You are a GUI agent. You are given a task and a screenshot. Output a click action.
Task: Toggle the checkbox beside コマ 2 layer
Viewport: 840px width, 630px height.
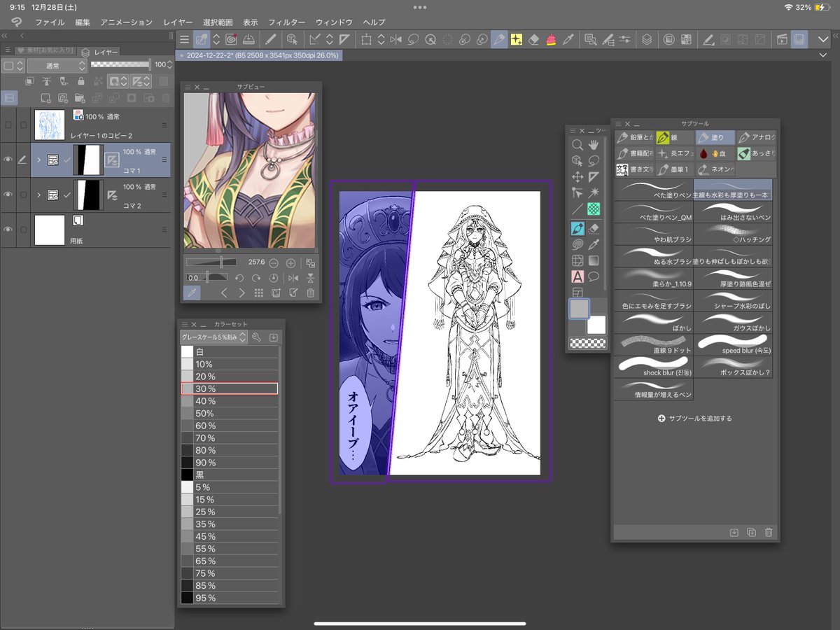coord(23,195)
